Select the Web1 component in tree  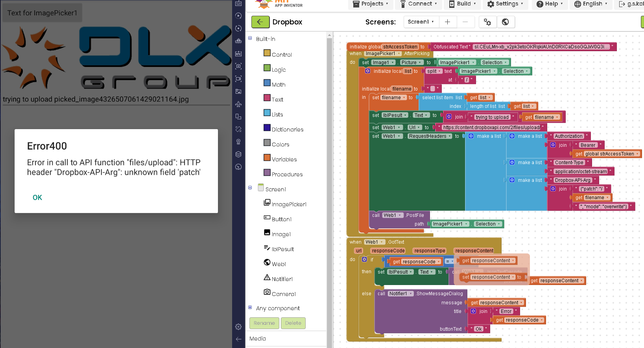tap(279, 264)
